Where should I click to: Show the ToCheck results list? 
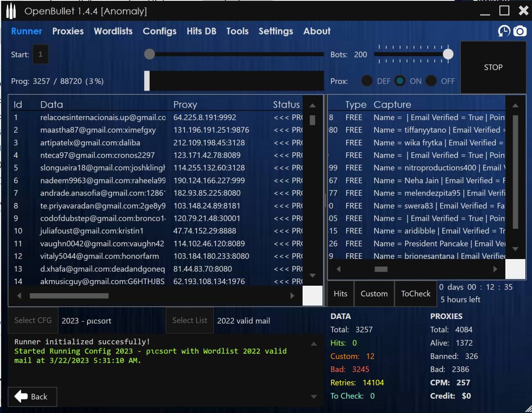[415, 294]
